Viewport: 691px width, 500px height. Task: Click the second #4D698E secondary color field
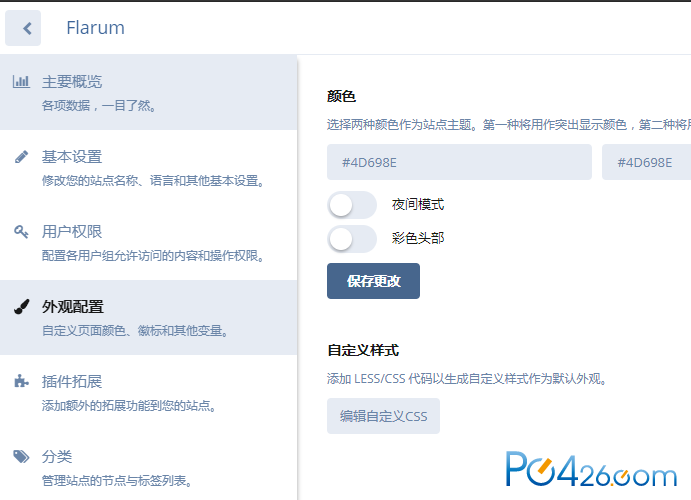[x=646, y=162]
